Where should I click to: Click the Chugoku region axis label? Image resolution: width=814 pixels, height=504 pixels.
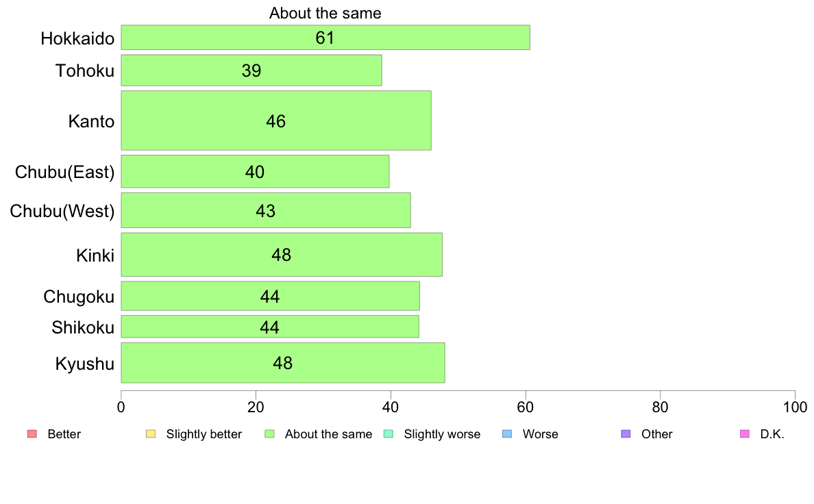point(79,297)
